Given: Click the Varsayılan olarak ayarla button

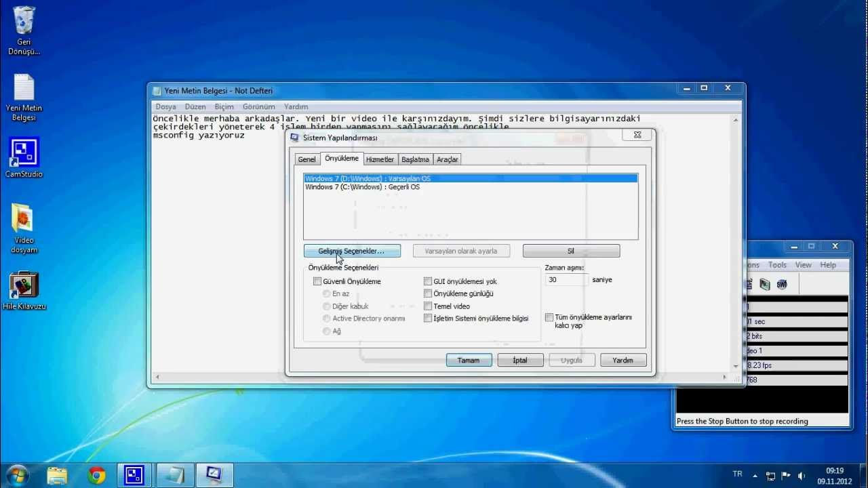Looking at the screenshot, I should coord(461,251).
